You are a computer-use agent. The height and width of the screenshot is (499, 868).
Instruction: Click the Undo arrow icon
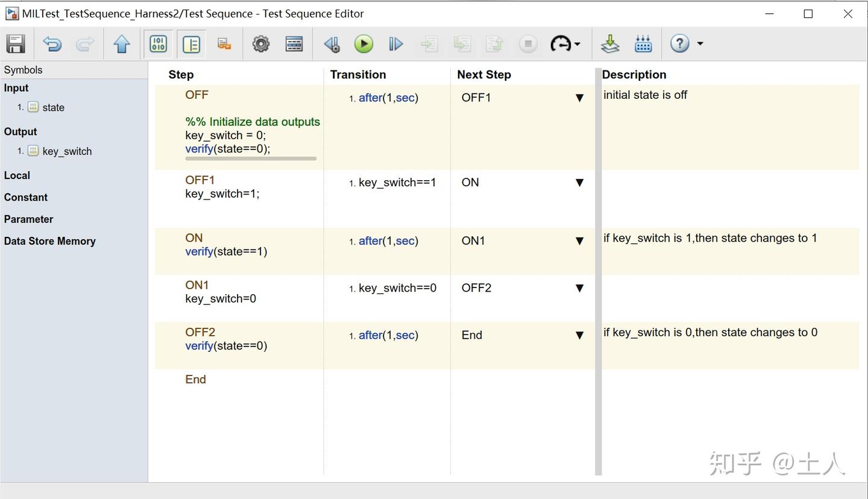pyautogui.click(x=52, y=44)
